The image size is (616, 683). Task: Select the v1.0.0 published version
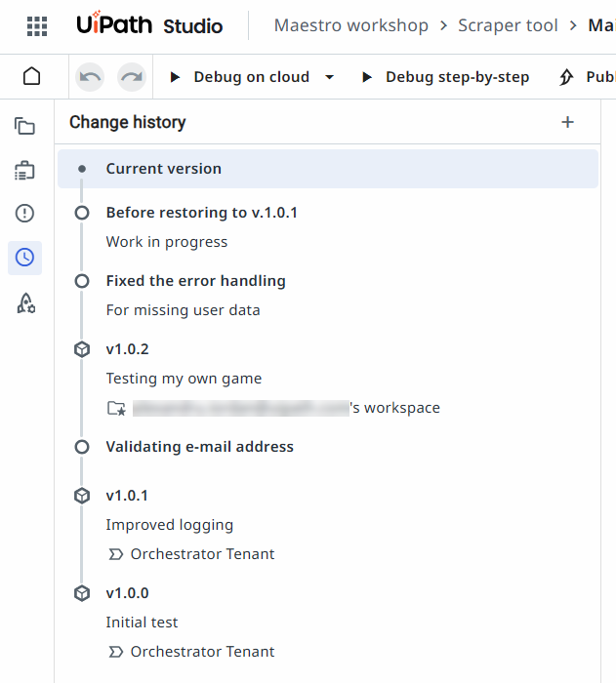pos(127,593)
